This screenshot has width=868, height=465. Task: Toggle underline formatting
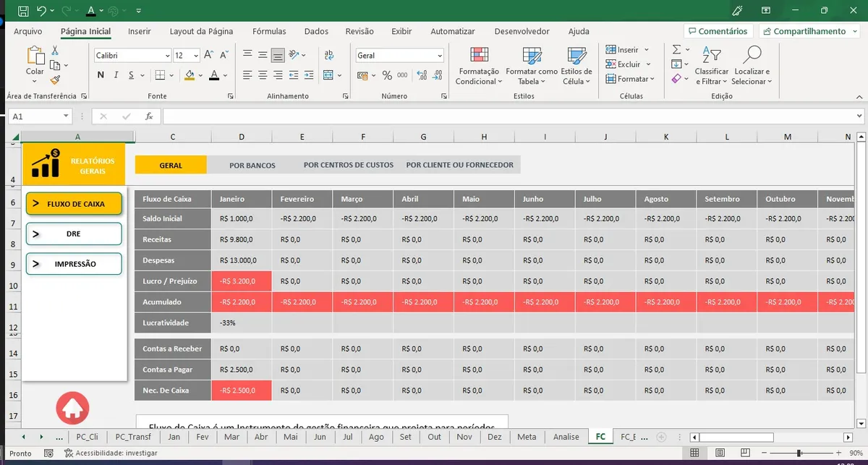[131, 75]
